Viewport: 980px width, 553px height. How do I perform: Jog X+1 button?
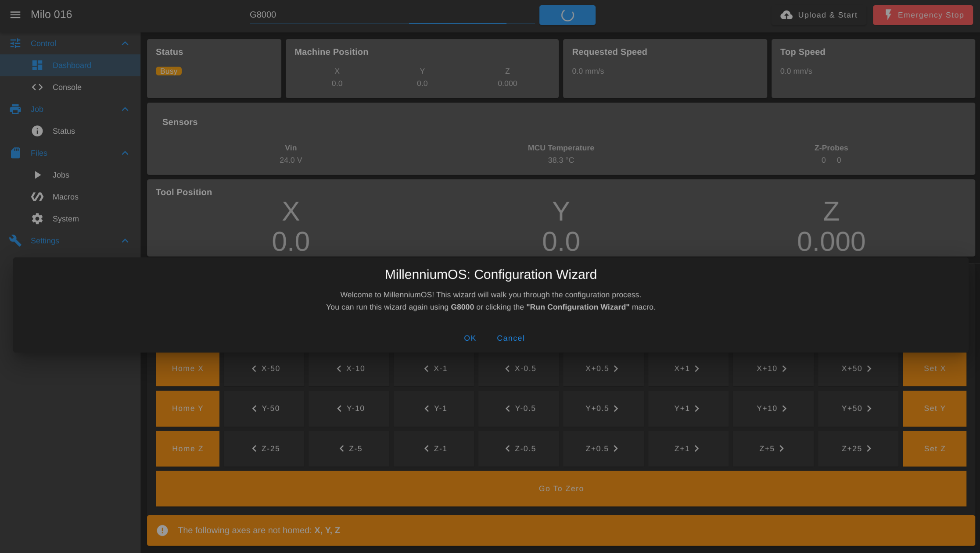click(688, 369)
